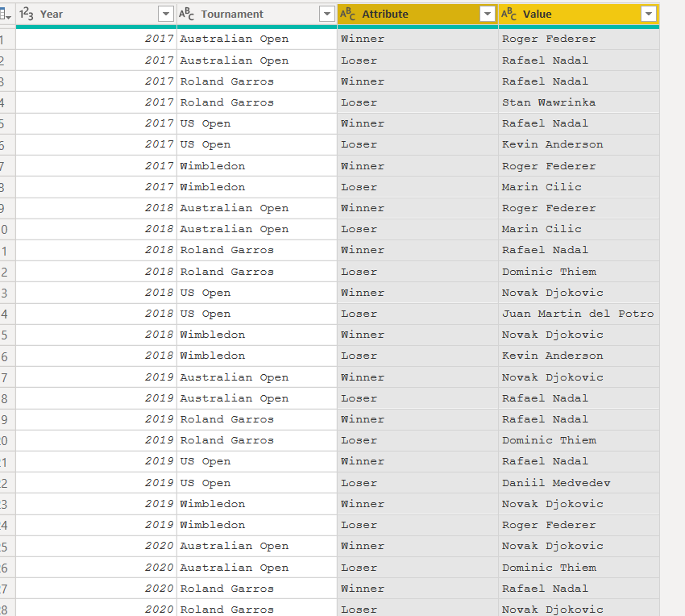Screen dimensions: 685x616
Task: Click Dominic Thiem in 2019 Roland Garros row
Action: [579, 441]
